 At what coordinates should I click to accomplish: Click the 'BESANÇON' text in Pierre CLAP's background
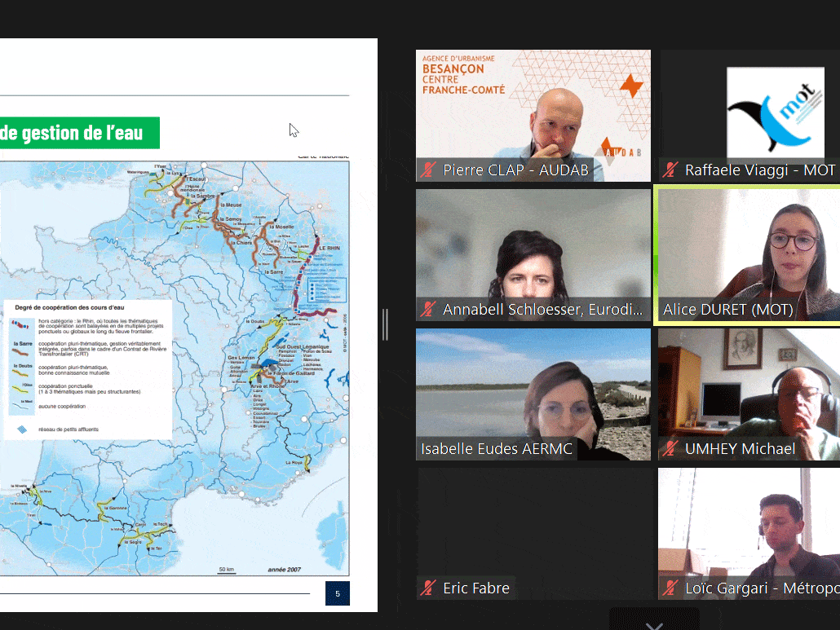(453, 69)
